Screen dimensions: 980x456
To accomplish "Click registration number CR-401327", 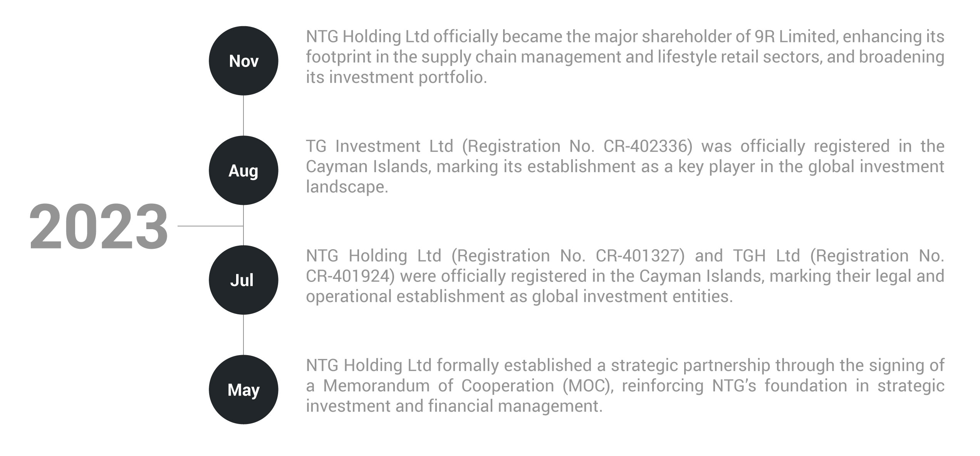I will tap(640, 256).
